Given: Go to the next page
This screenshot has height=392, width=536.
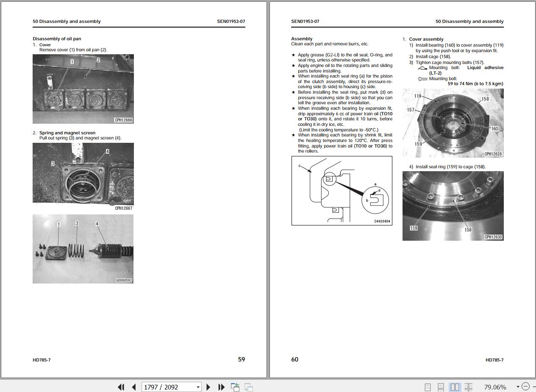Looking at the screenshot, I should click(x=208, y=387).
